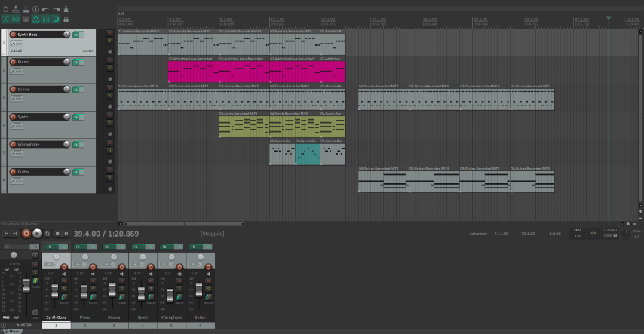Image resolution: width=644 pixels, height=334 pixels.
Task: Open the FX button on Drums track
Action: click(76, 90)
